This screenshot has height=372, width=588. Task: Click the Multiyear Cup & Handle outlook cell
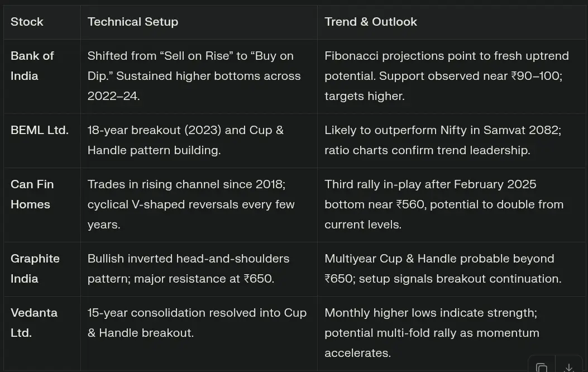(442, 269)
